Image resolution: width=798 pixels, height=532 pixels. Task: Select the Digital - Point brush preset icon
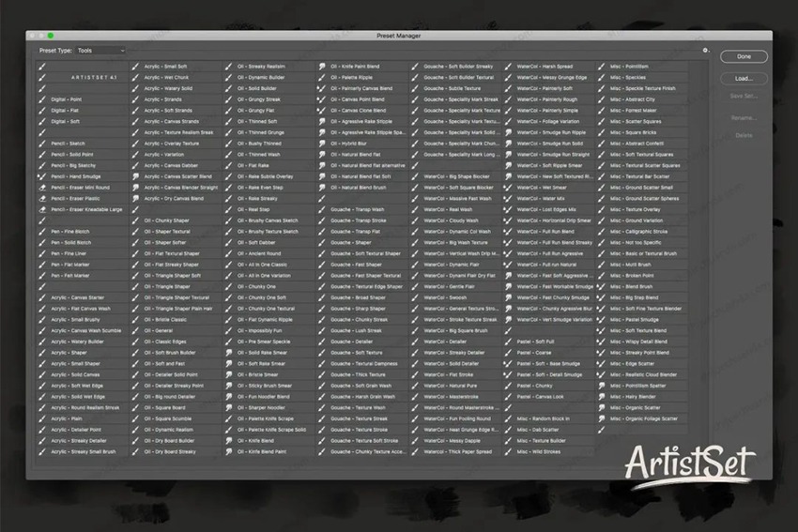coord(42,99)
